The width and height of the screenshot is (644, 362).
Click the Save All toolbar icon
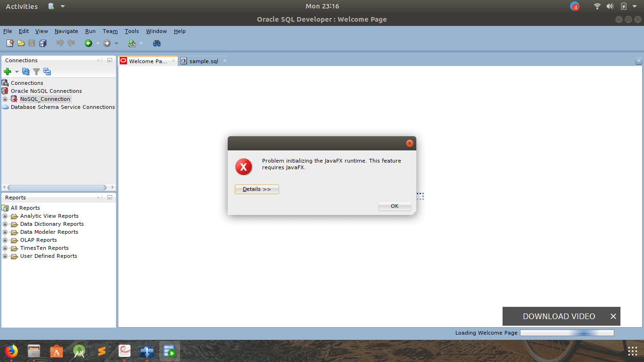pos(43,43)
